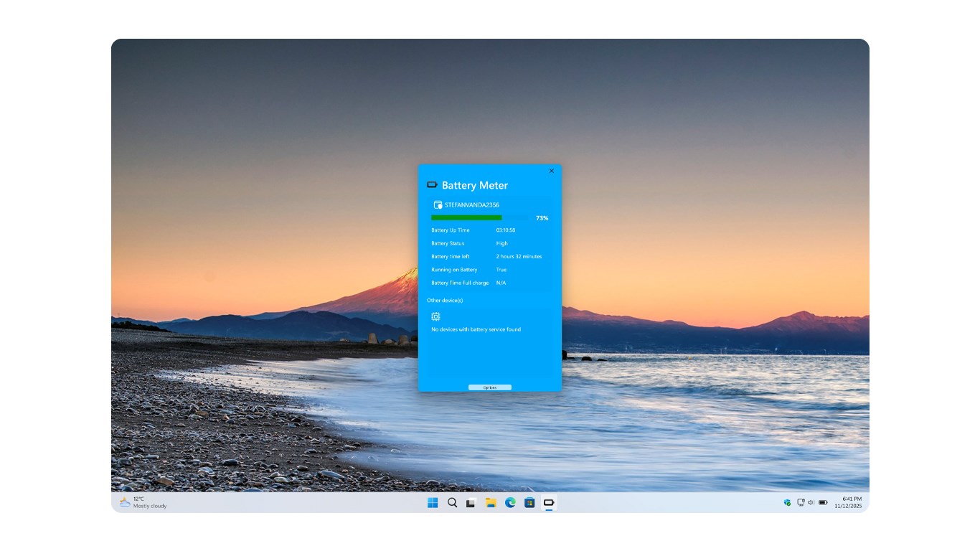Open the weather widget showing 12°C
The image size is (980, 551).
(143, 502)
